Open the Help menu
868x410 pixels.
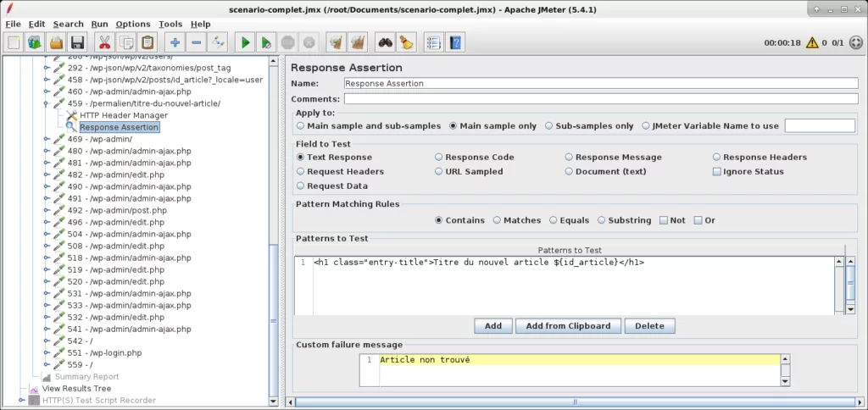(200, 24)
